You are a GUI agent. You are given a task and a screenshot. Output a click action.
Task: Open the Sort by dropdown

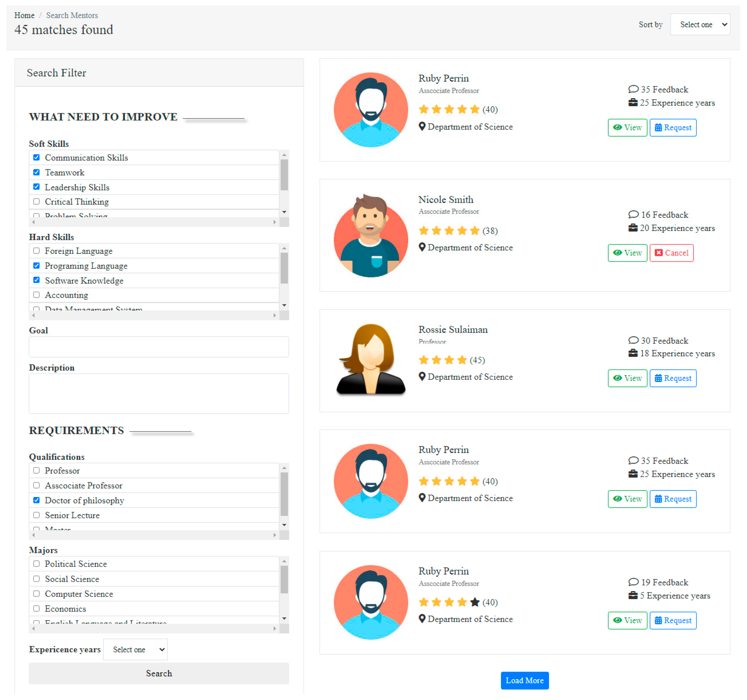700,24
